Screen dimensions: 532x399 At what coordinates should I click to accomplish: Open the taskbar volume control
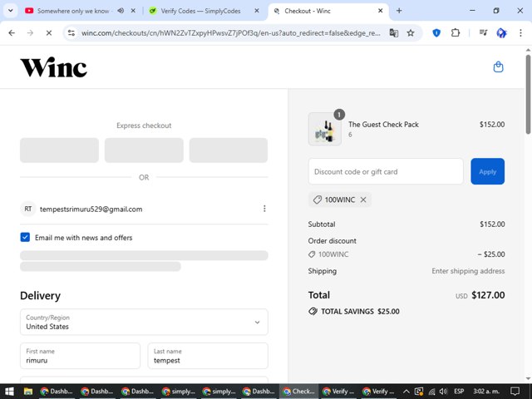(443, 392)
